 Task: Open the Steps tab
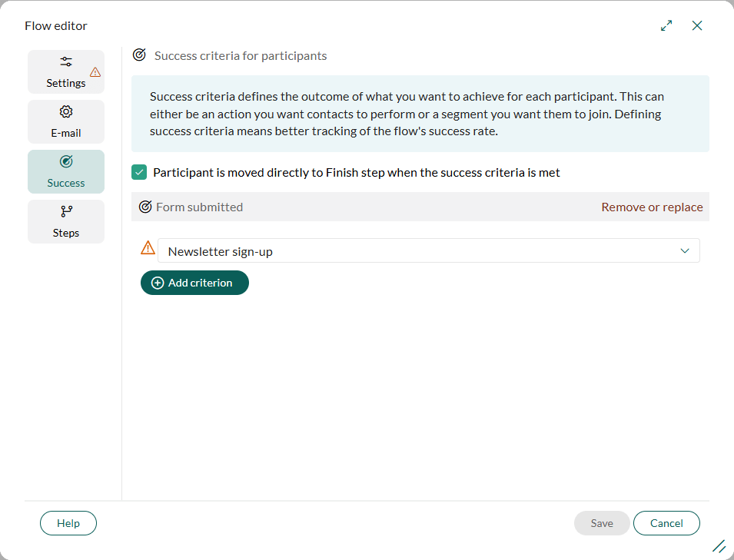(x=66, y=222)
